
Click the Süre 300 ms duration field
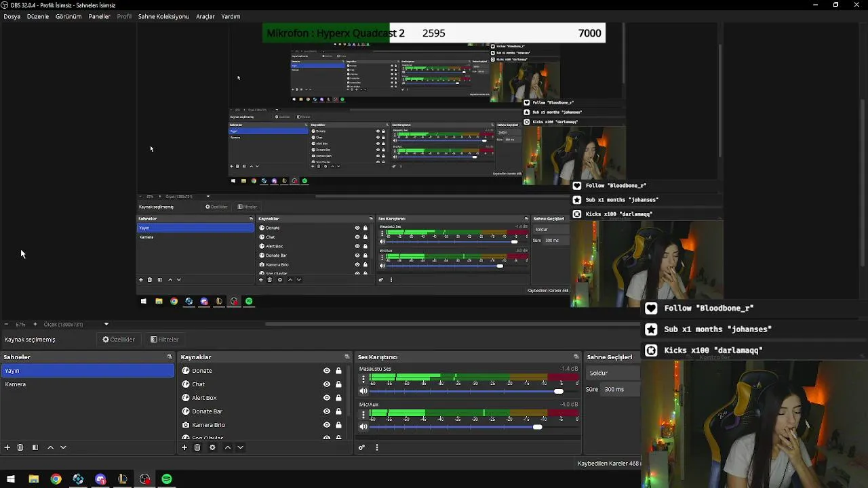point(620,389)
